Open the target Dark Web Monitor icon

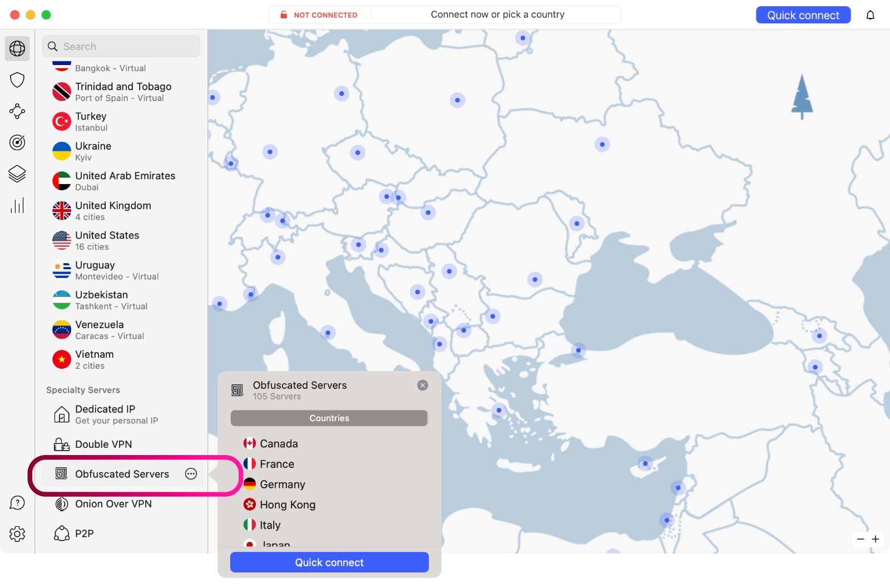[17, 142]
